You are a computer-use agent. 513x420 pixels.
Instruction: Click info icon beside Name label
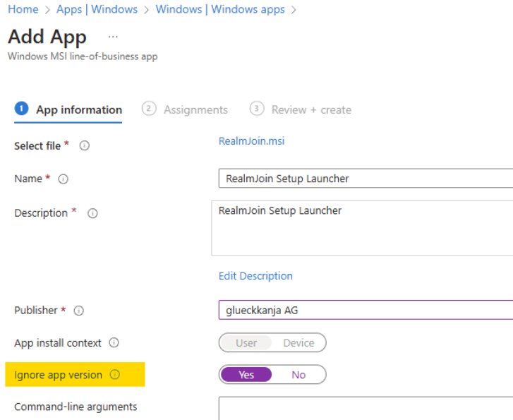[x=64, y=179]
